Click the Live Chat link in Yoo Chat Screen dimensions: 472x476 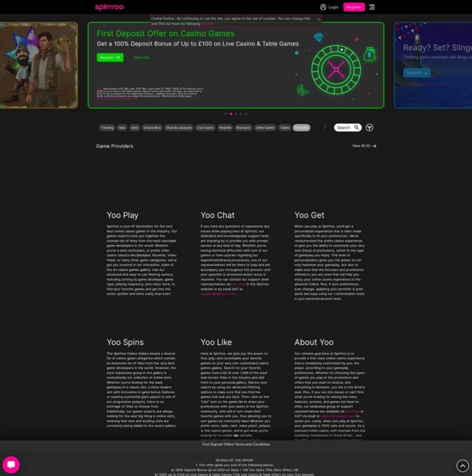coord(238,285)
